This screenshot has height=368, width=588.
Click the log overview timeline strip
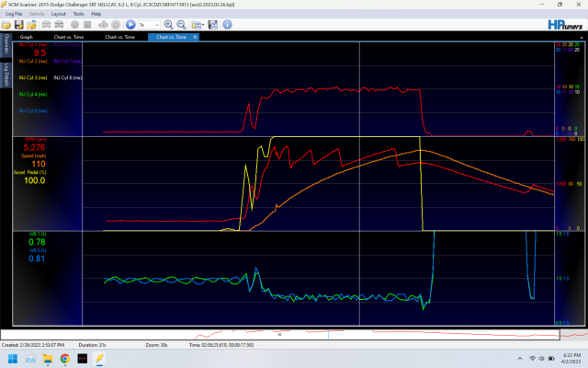[x=294, y=333]
